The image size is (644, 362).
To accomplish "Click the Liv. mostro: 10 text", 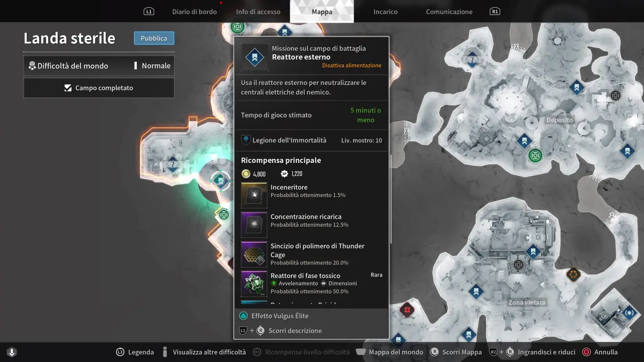I will pyautogui.click(x=361, y=140).
